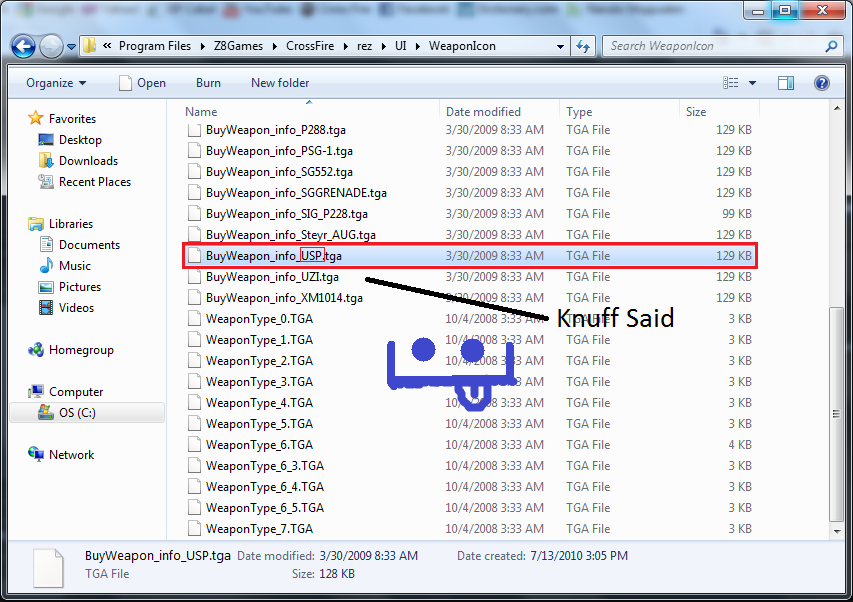Click the search magnifier icon

[x=829, y=46]
